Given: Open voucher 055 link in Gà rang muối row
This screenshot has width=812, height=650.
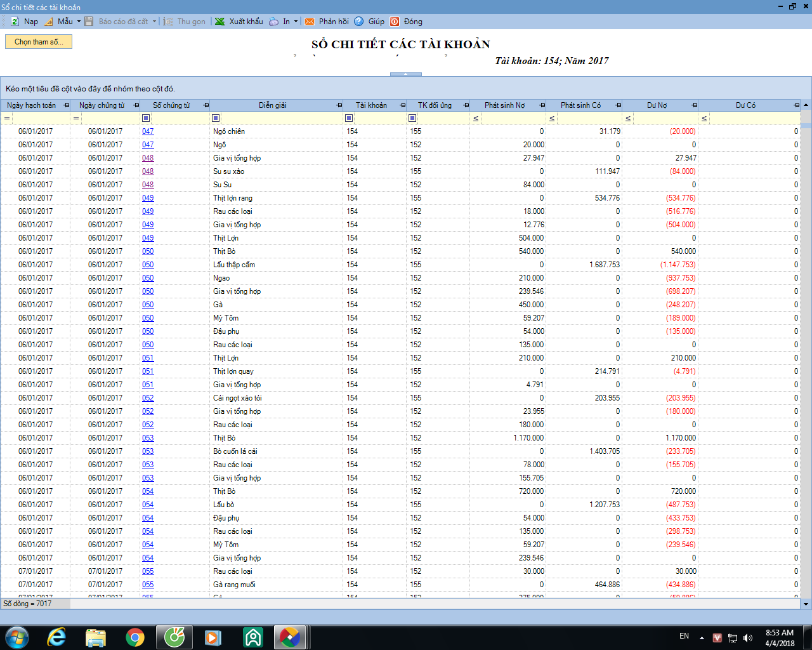Looking at the screenshot, I should pyautogui.click(x=148, y=585).
